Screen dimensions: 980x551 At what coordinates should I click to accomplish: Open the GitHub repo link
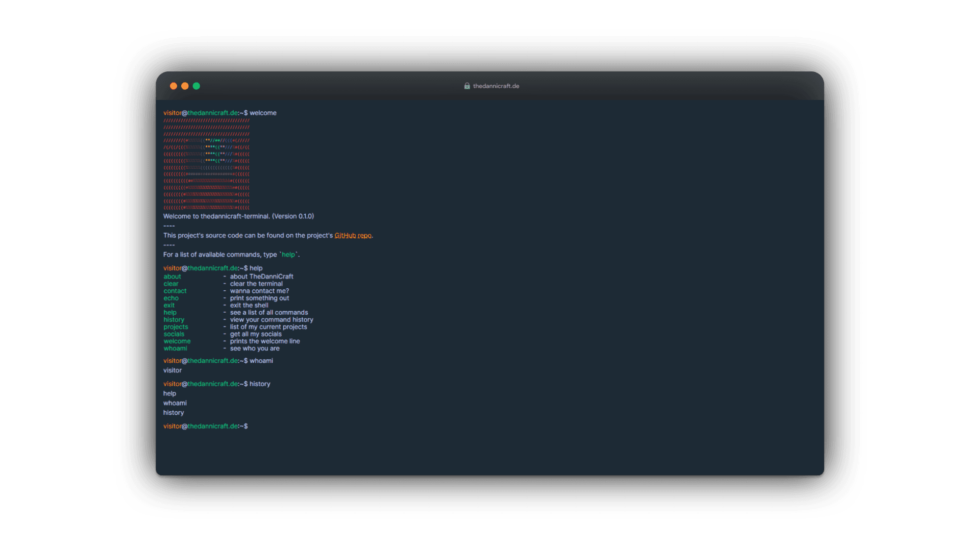(353, 235)
